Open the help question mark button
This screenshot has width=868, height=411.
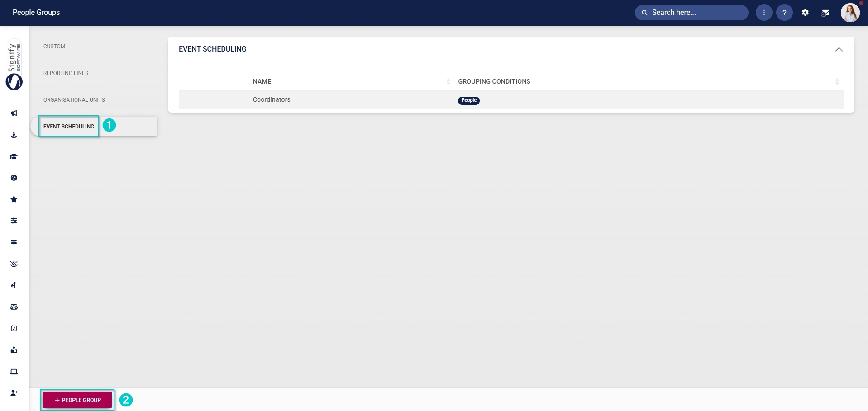tap(784, 13)
